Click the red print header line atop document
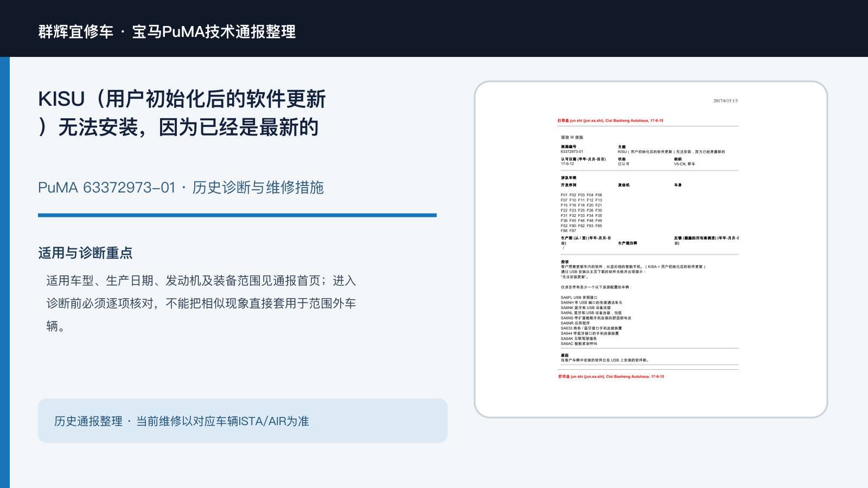 click(610, 121)
